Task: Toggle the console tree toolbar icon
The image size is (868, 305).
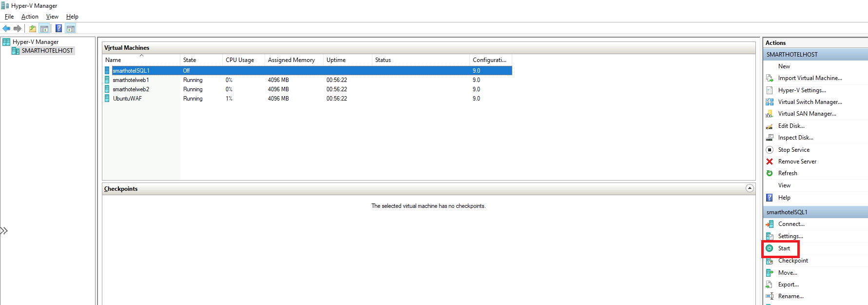Action: click(44, 28)
